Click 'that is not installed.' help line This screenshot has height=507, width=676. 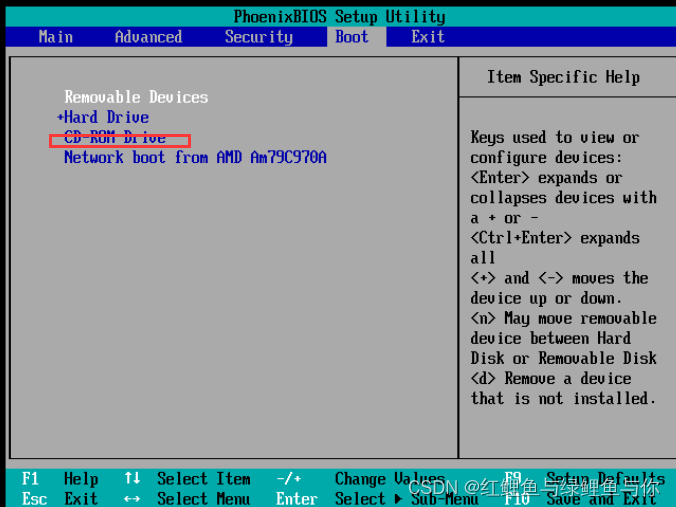tap(563, 398)
